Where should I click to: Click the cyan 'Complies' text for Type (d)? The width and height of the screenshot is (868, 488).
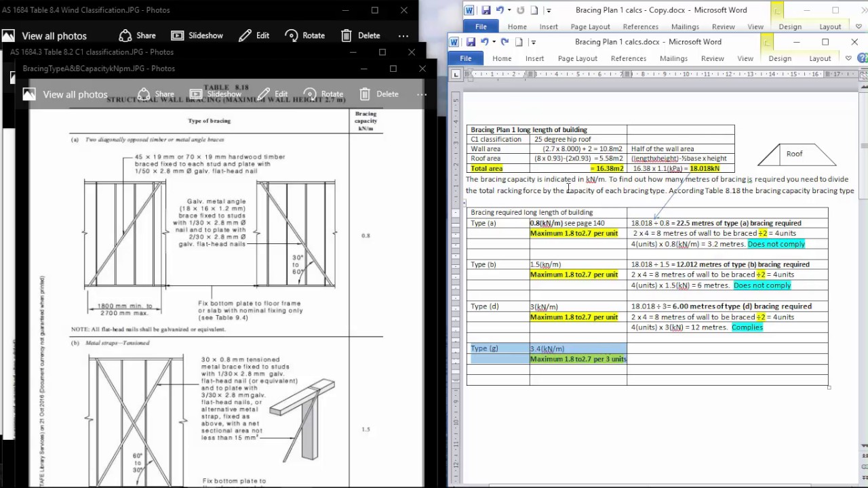747,327
